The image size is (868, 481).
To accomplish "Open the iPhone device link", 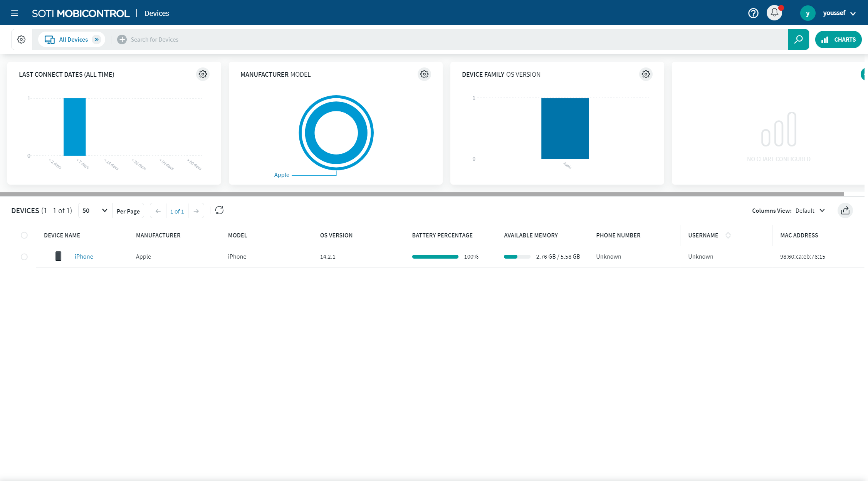I will pos(84,257).
